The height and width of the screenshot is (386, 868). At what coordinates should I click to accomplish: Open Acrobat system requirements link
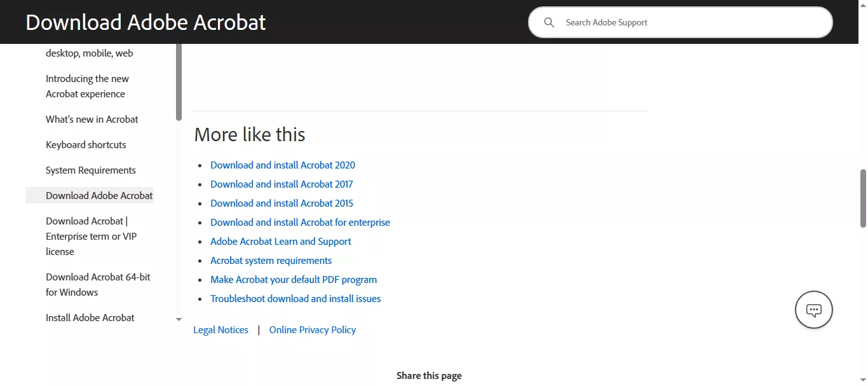[271, 260]
